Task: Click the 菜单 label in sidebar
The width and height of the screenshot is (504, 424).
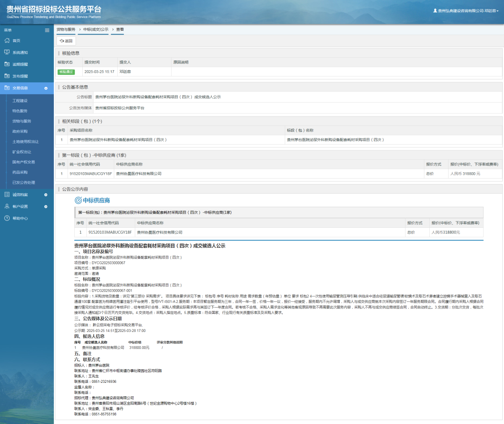Action: (8, 30)
